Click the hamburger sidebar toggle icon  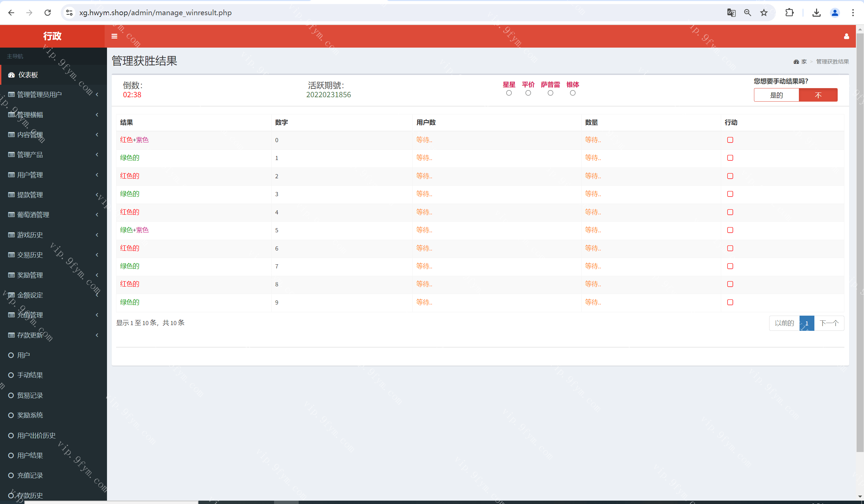[114, 36]
